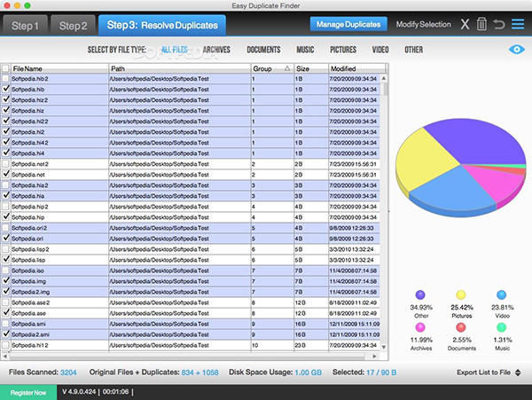Sort by Size column header
Viewport: 532px width, 400px height.
pos(311,68)
